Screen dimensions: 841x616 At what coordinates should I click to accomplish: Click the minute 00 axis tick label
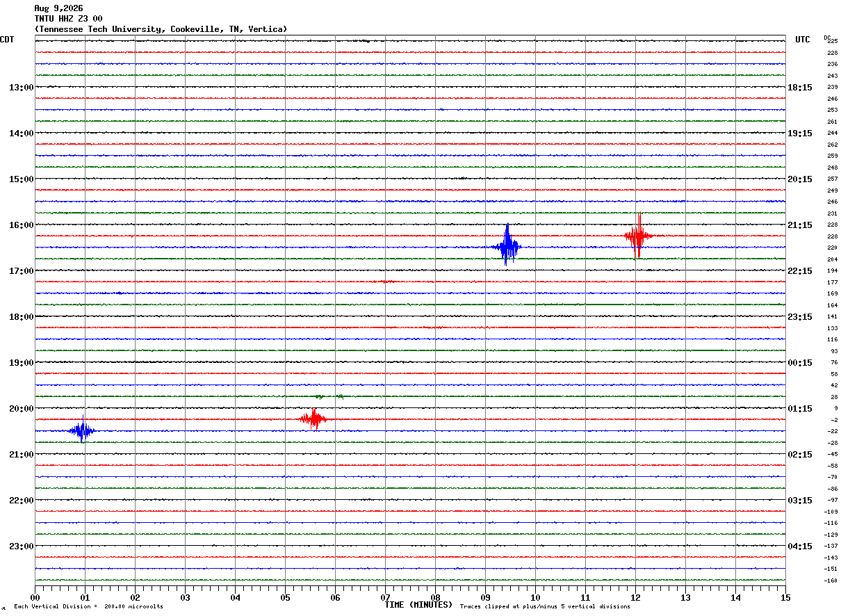(x=35, y=597)
